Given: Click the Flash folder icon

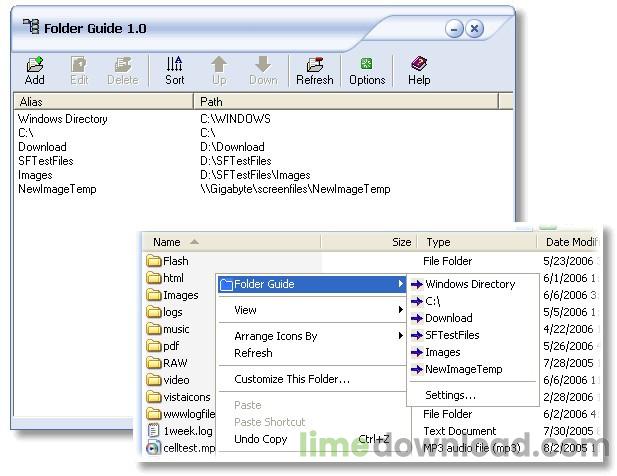Looking at the screenshot, I should point(154,261).
